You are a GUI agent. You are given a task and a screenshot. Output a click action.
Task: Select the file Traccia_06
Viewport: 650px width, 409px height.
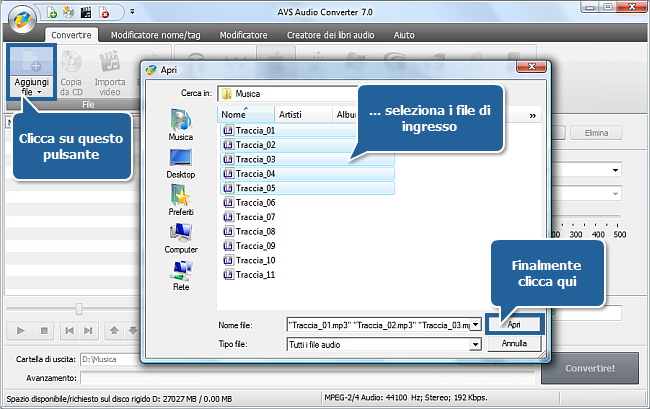tap(249, 203)
